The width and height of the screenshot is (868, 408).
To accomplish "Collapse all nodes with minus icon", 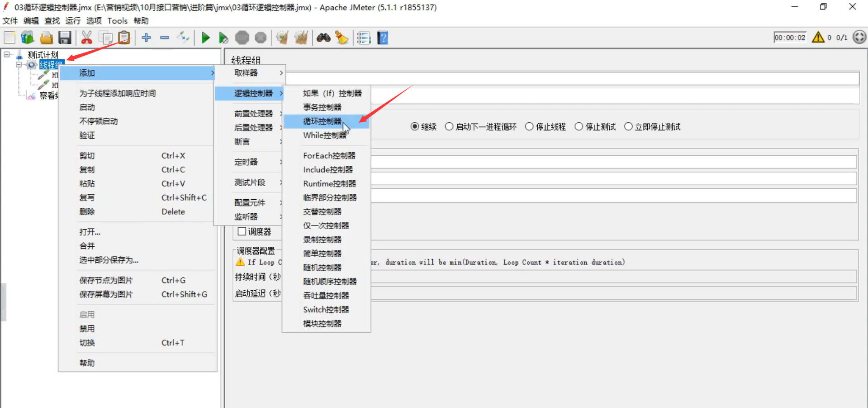I will [165, 38].
